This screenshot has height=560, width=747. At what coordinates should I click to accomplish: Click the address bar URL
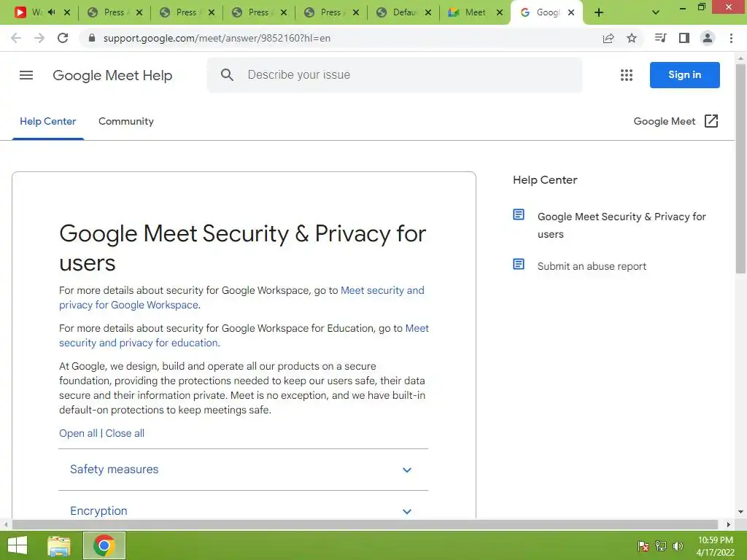(217, 38)
